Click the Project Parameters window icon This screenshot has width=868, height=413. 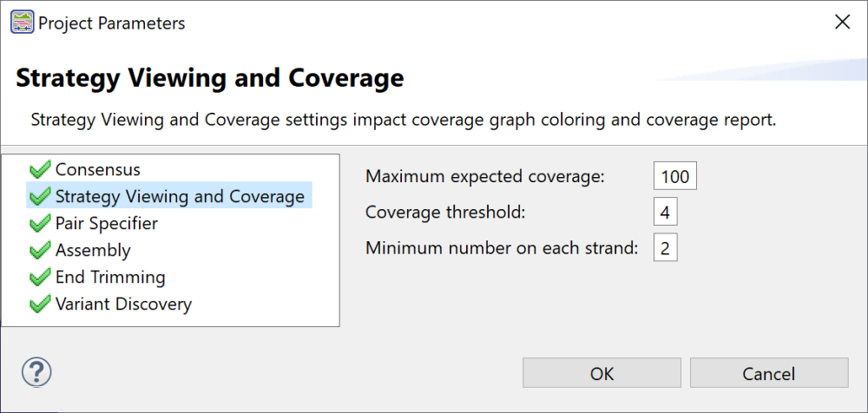point(23,23)
